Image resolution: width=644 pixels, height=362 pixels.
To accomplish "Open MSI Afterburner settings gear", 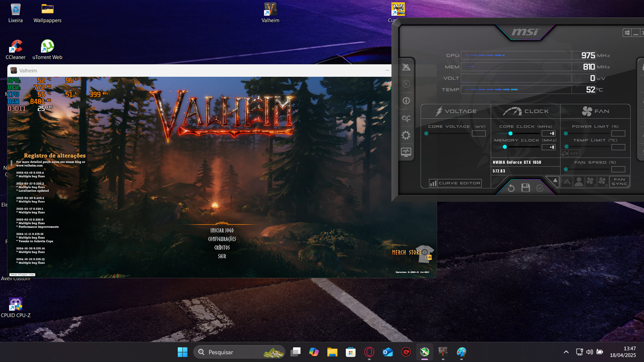I will 406,136.
